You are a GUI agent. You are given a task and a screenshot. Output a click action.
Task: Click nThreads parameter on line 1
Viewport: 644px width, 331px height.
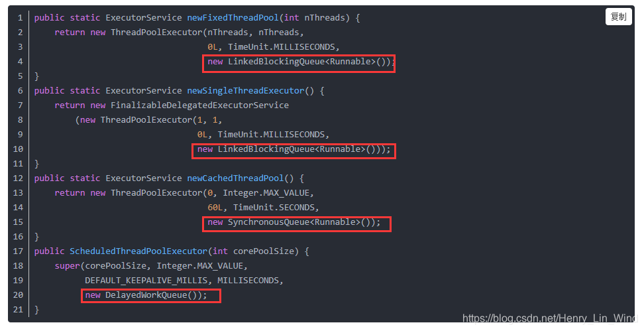click(325, 18)
